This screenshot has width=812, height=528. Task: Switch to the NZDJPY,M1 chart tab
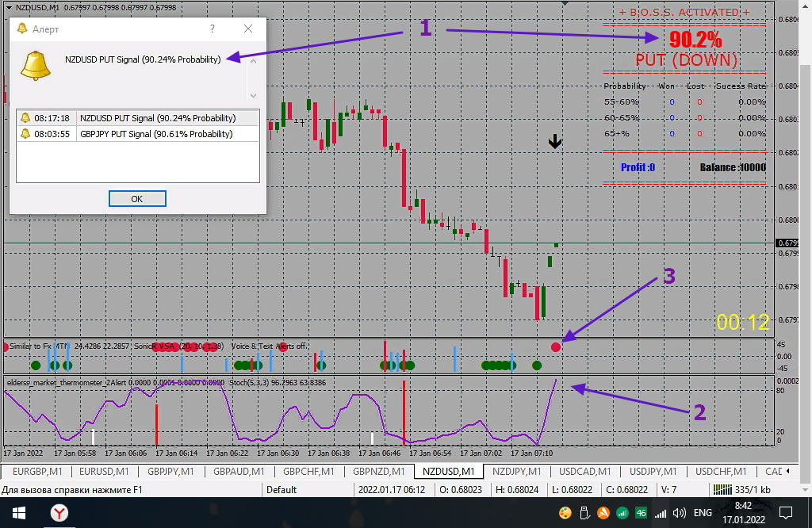tap(517, 472)
